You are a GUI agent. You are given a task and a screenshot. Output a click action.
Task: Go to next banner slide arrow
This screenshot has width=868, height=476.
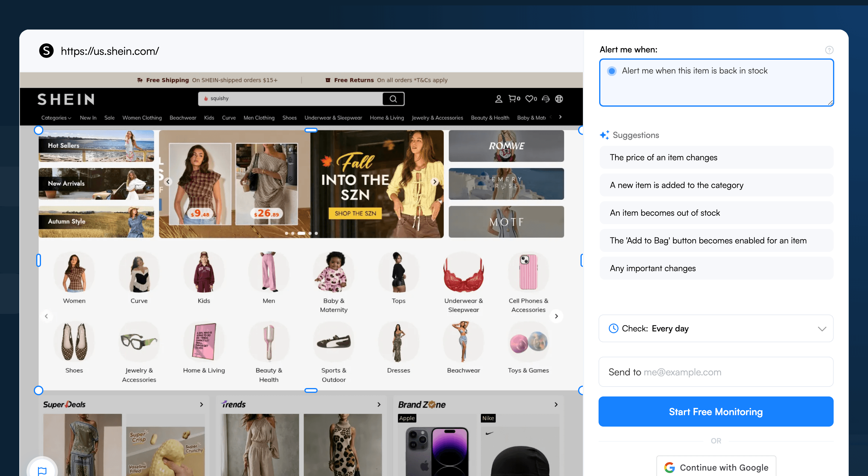coord(435,182)
